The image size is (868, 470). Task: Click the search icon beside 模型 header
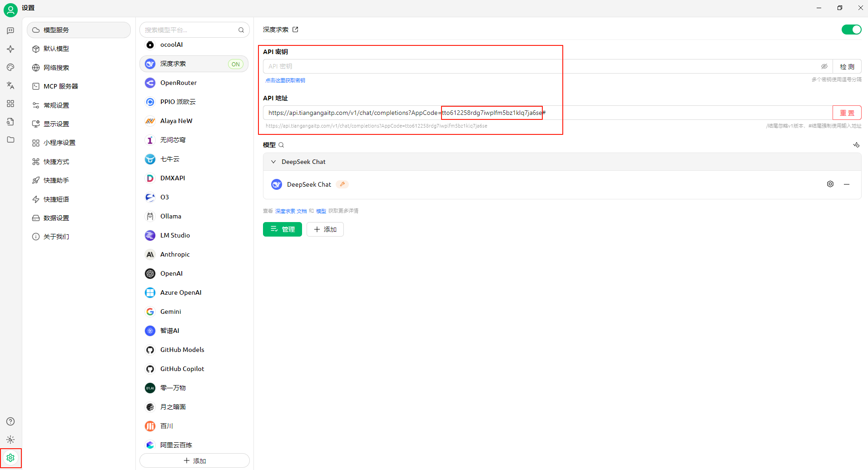tap(282, 144)
